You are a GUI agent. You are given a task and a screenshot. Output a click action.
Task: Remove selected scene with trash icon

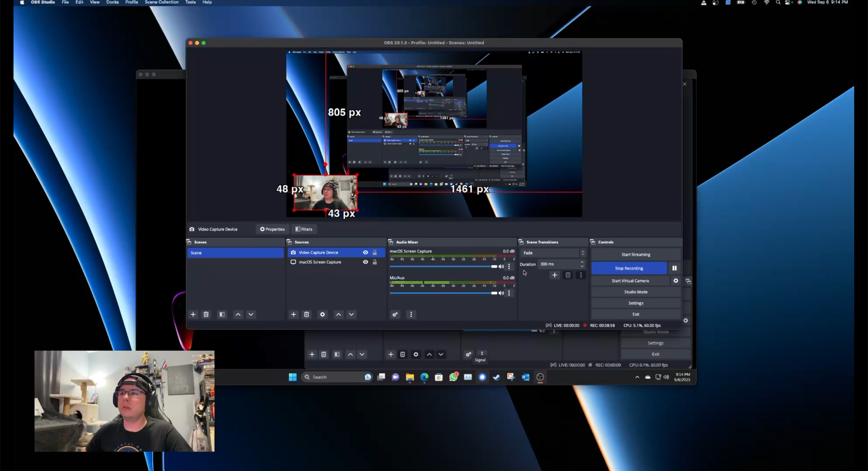(x=206, y=314)
